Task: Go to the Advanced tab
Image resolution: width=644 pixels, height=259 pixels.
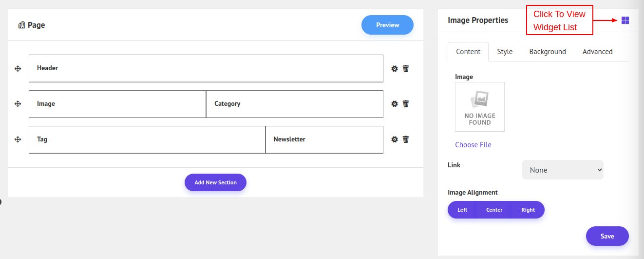Action: 597,52
